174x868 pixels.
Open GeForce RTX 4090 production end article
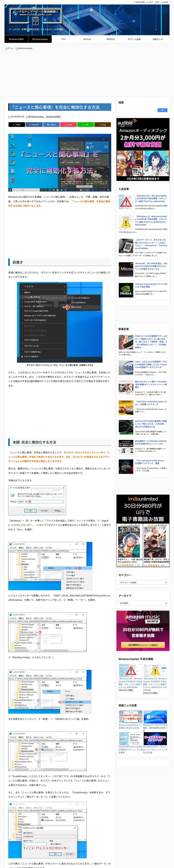click(151, 424)
